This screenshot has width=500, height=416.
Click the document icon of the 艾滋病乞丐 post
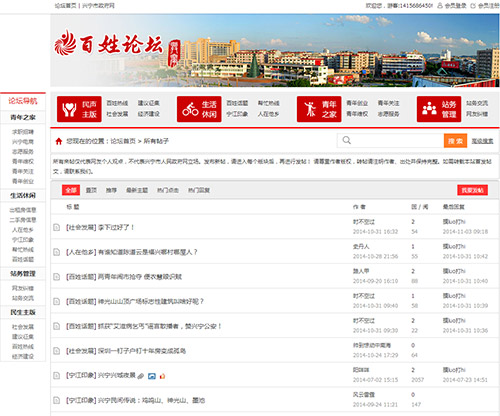(x=57, y=326)
